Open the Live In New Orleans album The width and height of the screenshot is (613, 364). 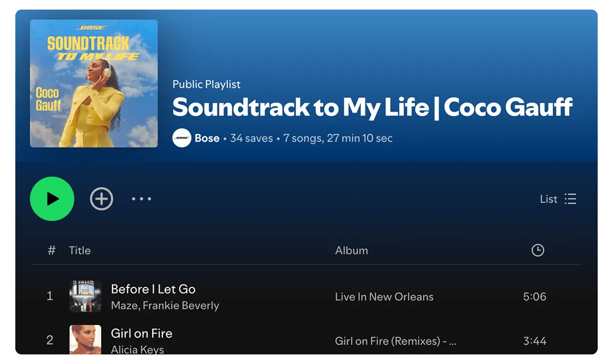(x=384, y=297)
